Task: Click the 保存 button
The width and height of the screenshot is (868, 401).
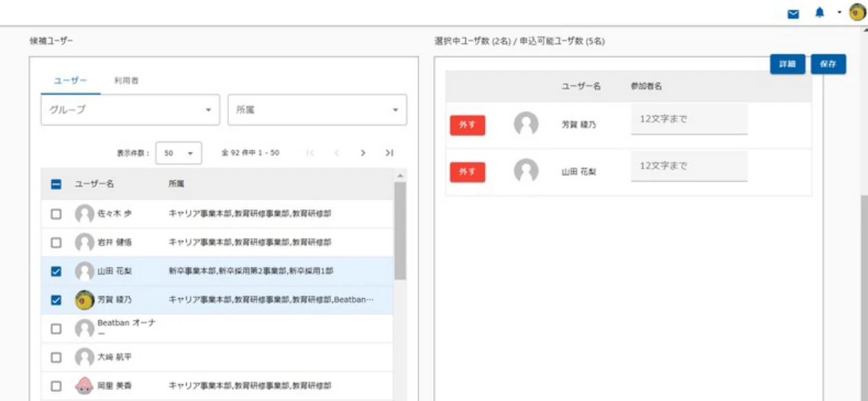Action: point(828,64)
